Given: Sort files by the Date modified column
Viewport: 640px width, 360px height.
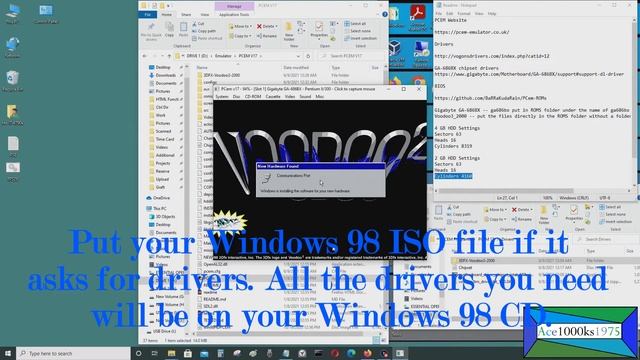Looking at the screenshot, I should (296, 67).
